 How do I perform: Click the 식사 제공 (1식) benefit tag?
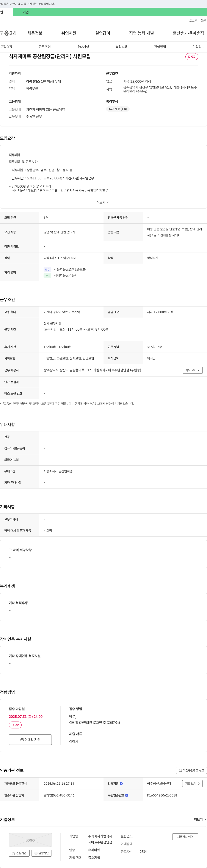point(118,109)
